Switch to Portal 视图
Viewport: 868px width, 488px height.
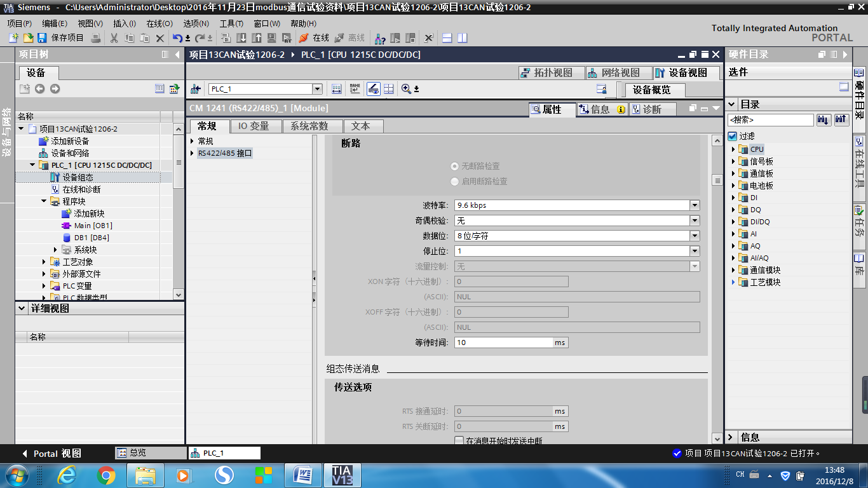[51, 454]
